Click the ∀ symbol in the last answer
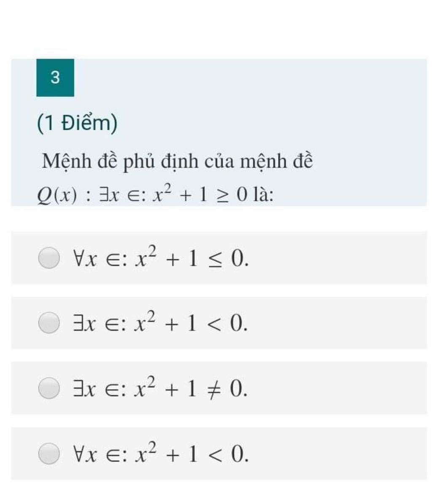The width and height of the screenshot is (432, 504). 78,455
